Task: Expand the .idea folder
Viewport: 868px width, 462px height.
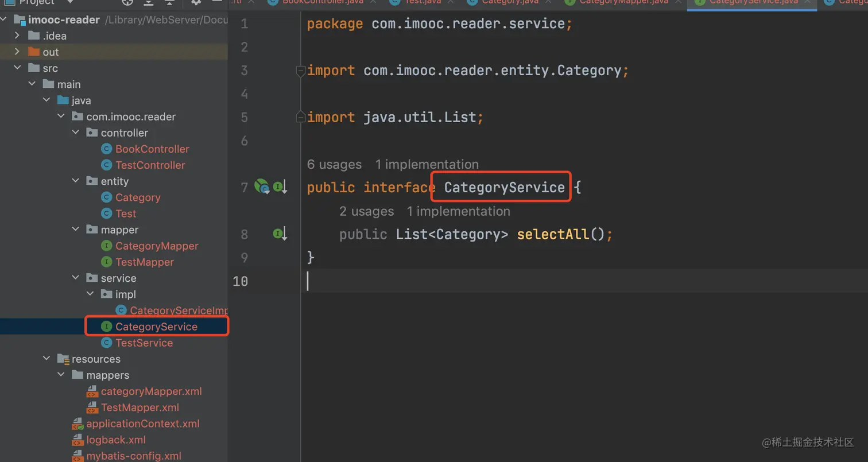Action: (x=17, y=36)
